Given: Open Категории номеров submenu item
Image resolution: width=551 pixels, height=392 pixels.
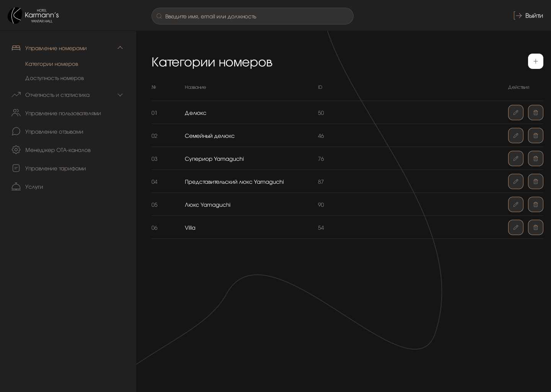Looking at the screenshot, I should pyautogui.click(x=52, y=64).
